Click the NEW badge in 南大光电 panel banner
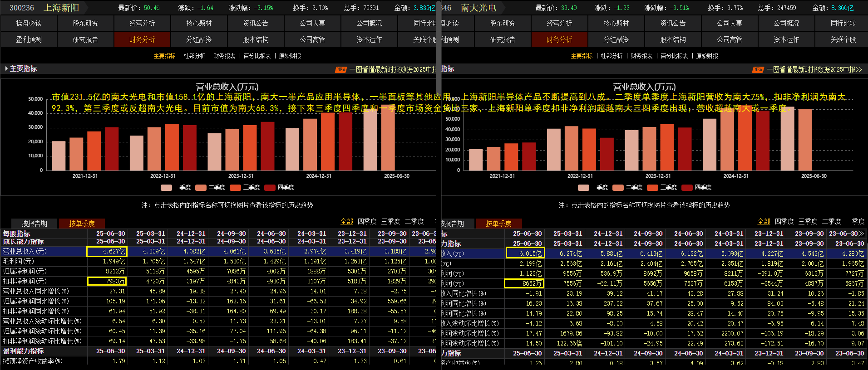The height and width of the screenshot is (370, 868). click(x=758, y=69)
